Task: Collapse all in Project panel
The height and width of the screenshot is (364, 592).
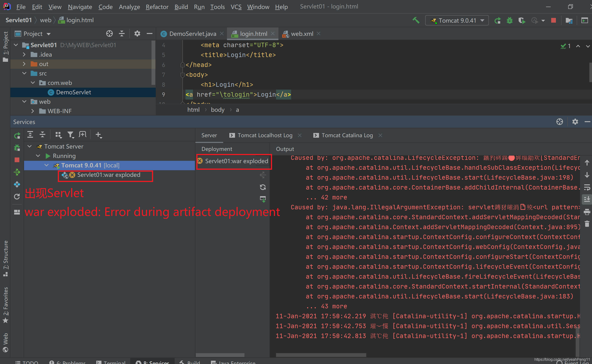Action: point(122,33)
